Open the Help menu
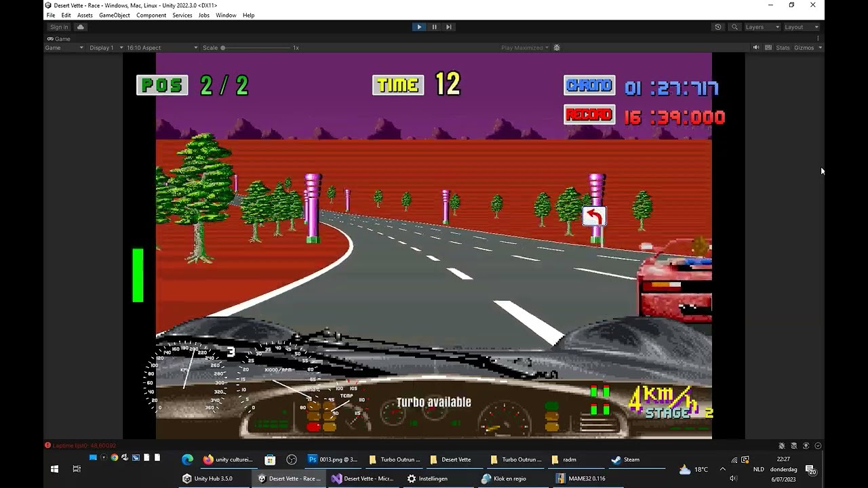The height and width of the screenshot is (488, 868). click(248, 15)
